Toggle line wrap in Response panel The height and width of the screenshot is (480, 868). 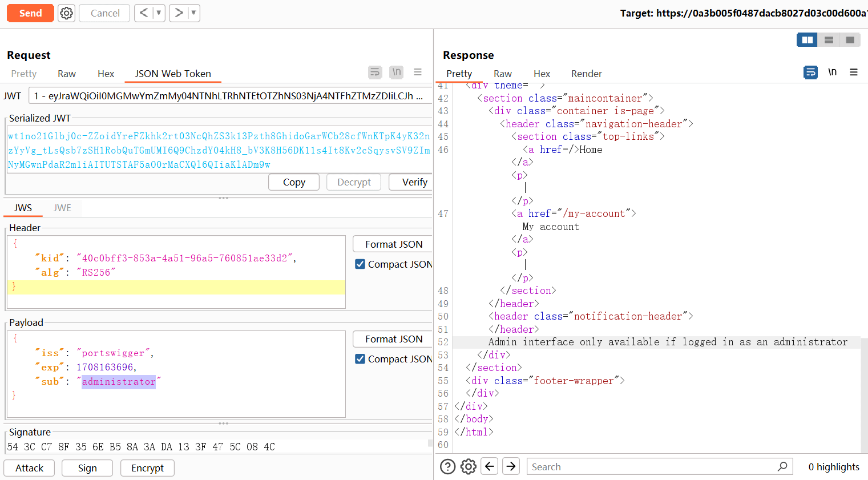(x=810, y=72)
